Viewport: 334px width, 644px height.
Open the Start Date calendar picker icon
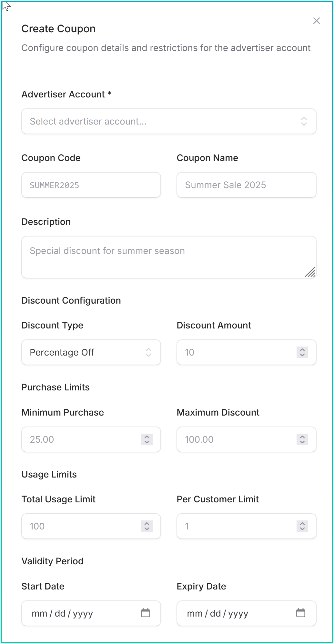click(x=146, y=613)
